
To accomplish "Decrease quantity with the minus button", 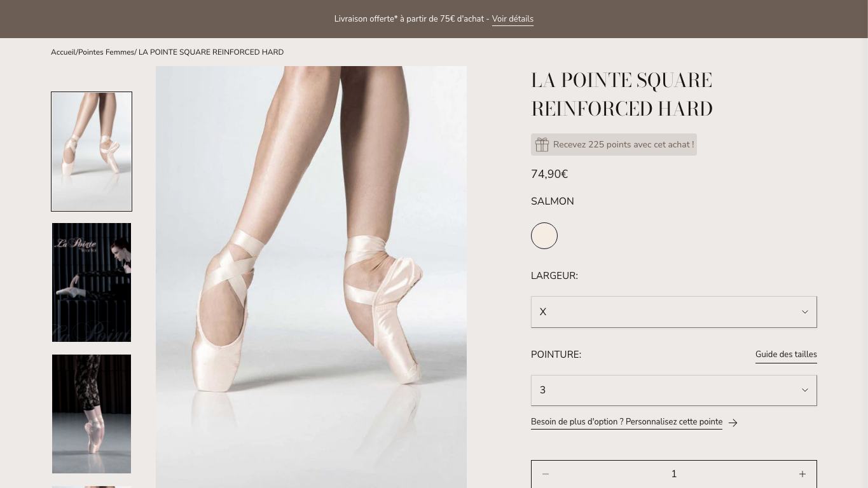I will tap(546, 474).
